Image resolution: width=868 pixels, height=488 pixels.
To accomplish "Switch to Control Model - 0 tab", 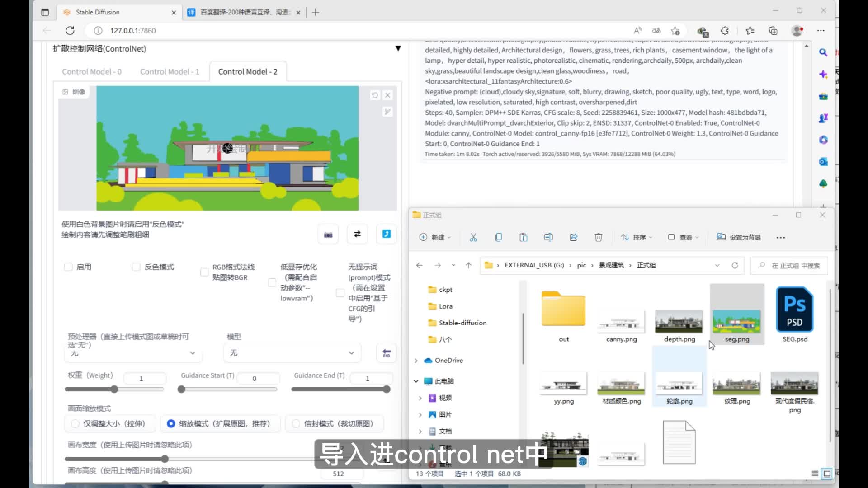I will click(92, 72).
